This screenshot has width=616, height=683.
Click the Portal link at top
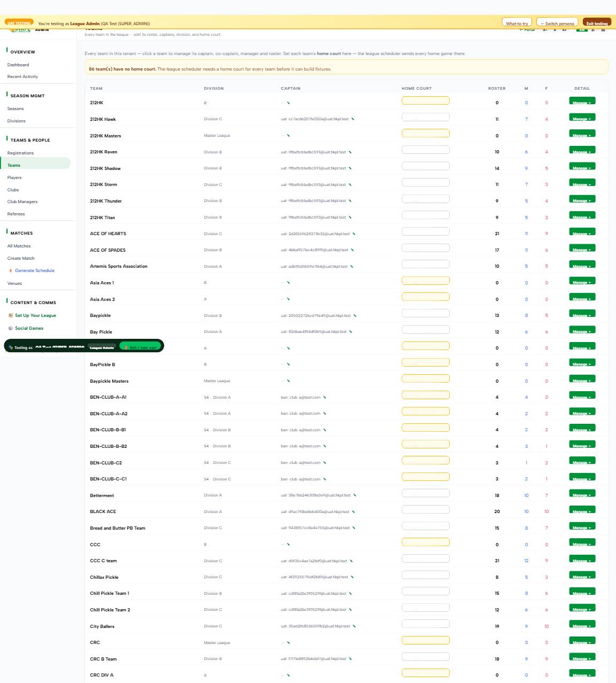pyautogui.click(x=527, y=30)
